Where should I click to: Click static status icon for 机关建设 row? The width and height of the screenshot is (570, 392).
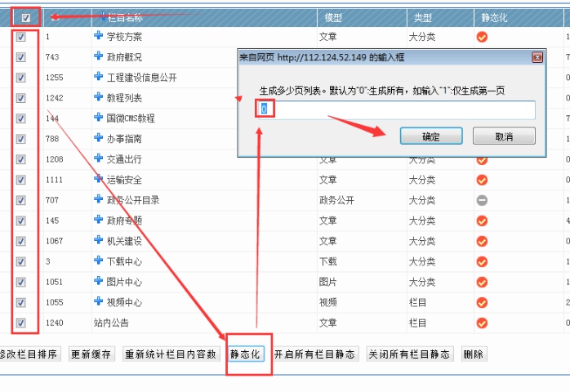482,241
